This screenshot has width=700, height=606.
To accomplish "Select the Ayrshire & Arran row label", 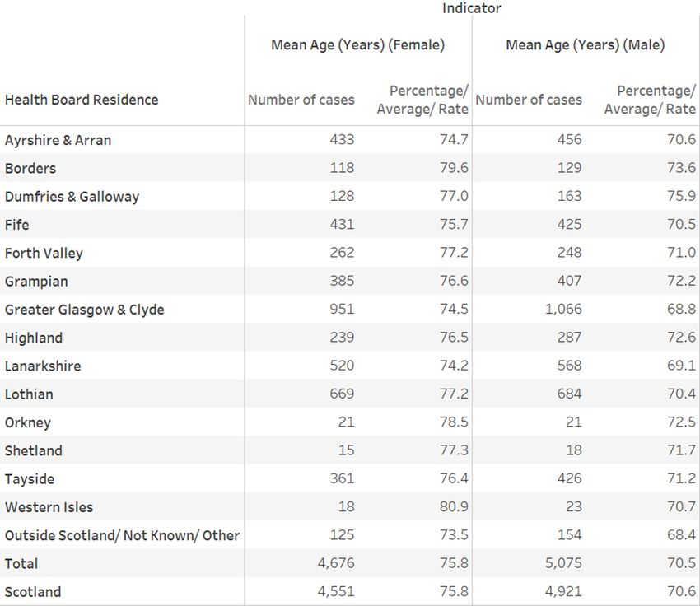I will pyautogui.click(x=58, y=140).
